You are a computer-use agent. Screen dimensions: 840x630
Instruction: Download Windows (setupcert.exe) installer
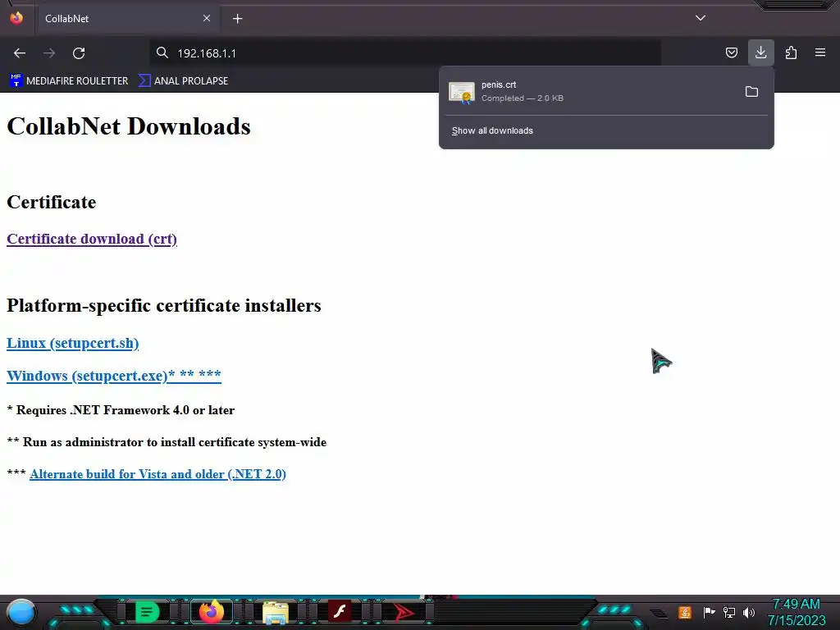point(113,376)
